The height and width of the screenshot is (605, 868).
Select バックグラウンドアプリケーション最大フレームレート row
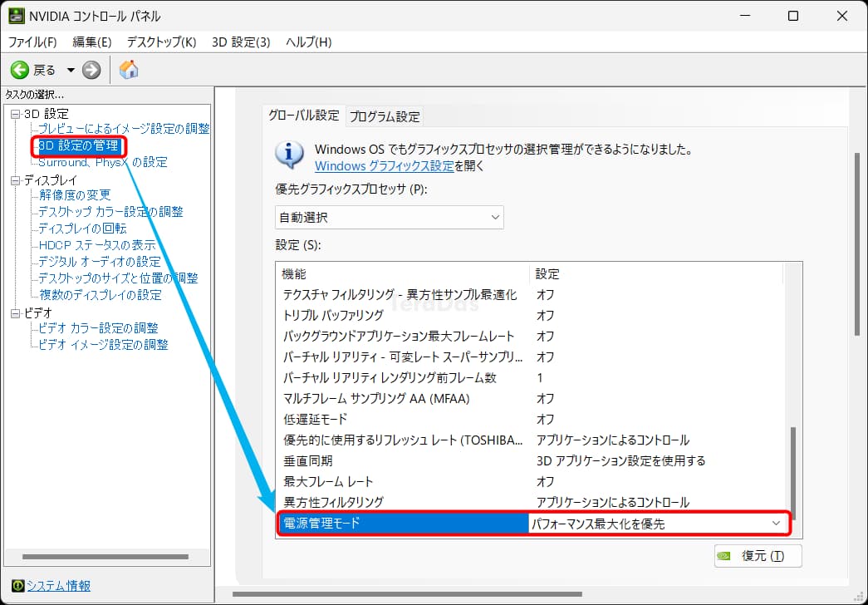[530, 337]
